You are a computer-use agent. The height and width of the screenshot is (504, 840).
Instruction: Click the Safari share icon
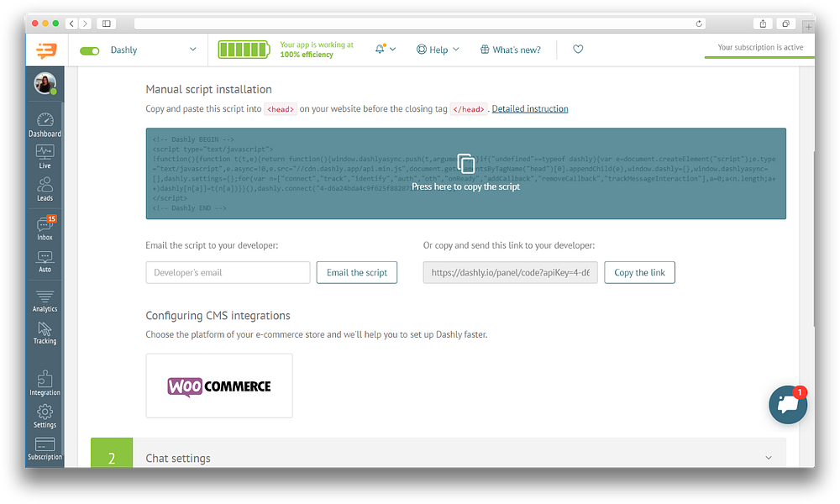click(x=763, y=24)
